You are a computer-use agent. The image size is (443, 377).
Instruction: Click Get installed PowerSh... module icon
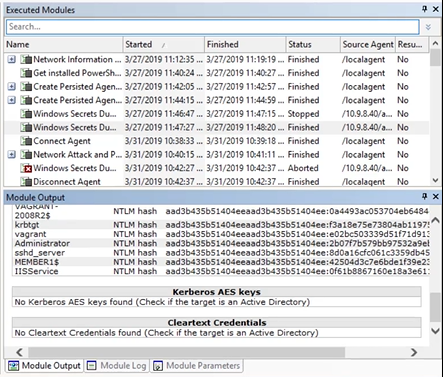26,73
